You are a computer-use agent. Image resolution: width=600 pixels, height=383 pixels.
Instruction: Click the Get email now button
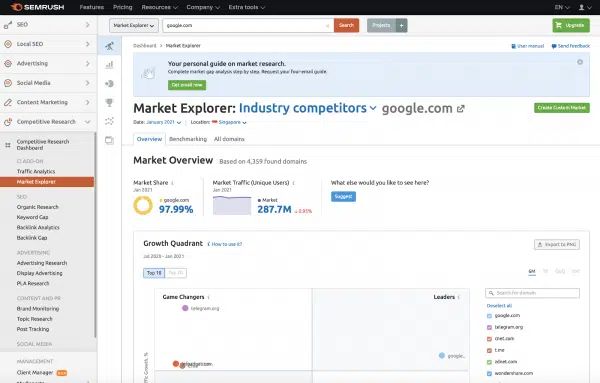187,85
